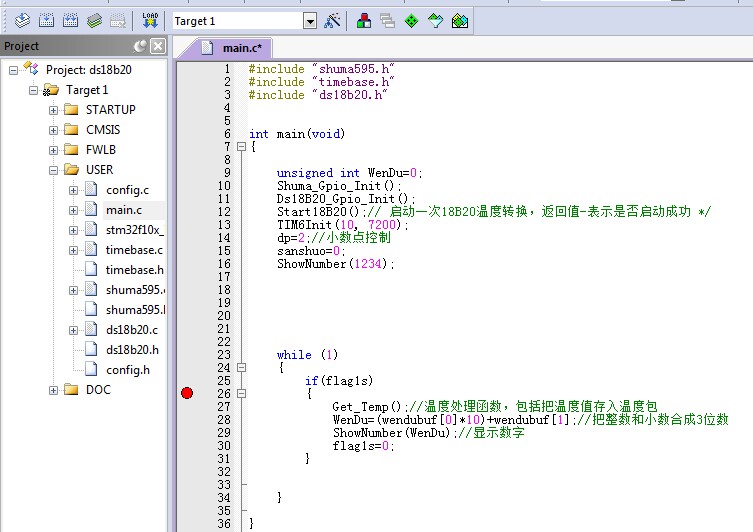The image size is (753, 532).
Task: Expand the CMSIS folder
Action: pyautogui.click(x=53, y=130)
